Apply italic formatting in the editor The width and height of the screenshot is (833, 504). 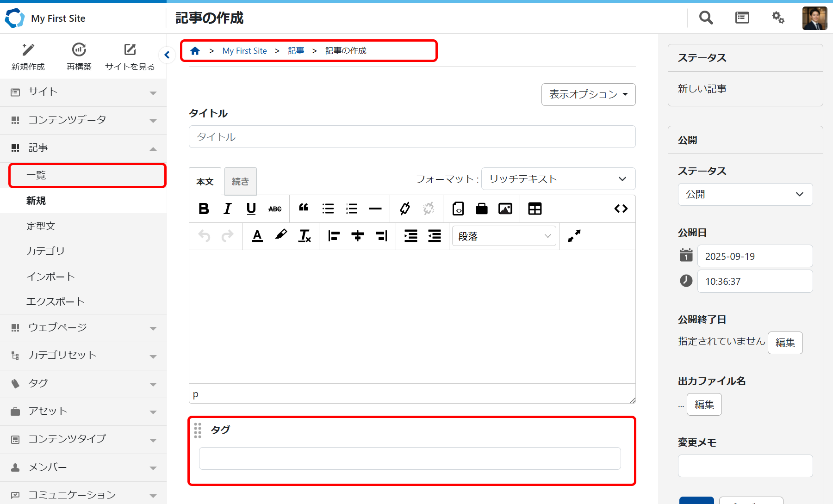(x=227, y=209)
